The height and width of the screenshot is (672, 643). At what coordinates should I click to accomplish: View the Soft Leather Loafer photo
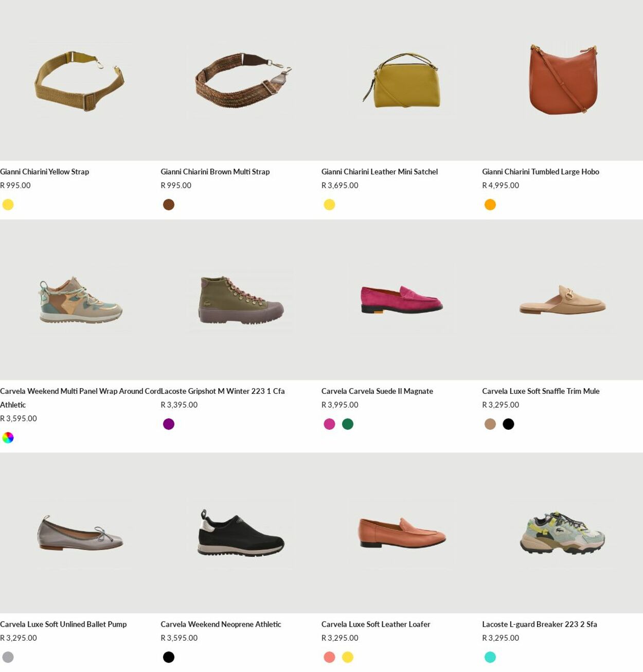(402, 533)
